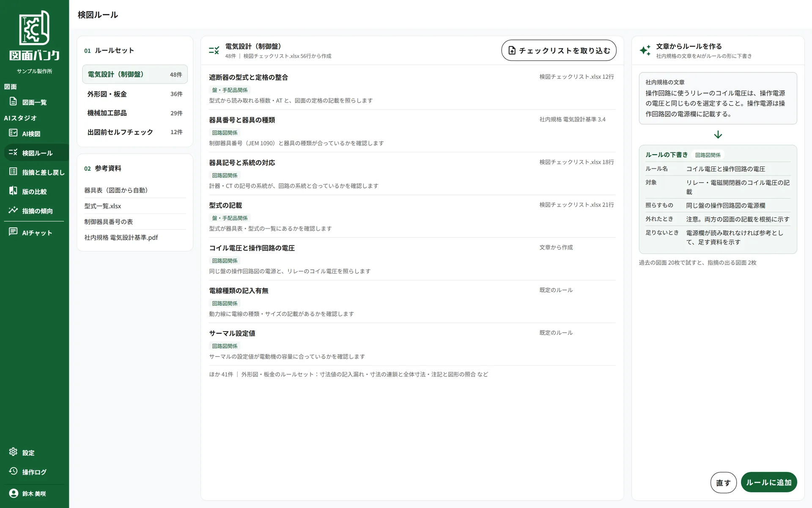Click 過去の図面 20枚 trial result text
Image resolution: width=812 pixels, height=508 pixels.
tap(697, 262)
